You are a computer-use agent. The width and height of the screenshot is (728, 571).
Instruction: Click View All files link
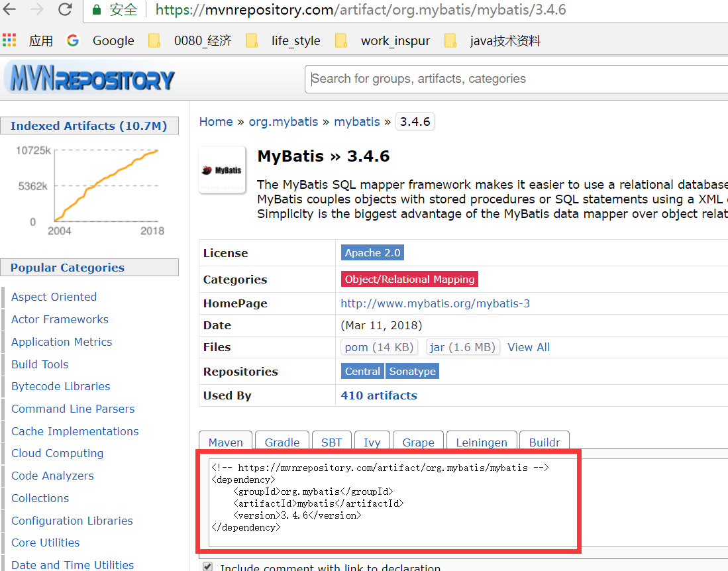coord(529,347)
